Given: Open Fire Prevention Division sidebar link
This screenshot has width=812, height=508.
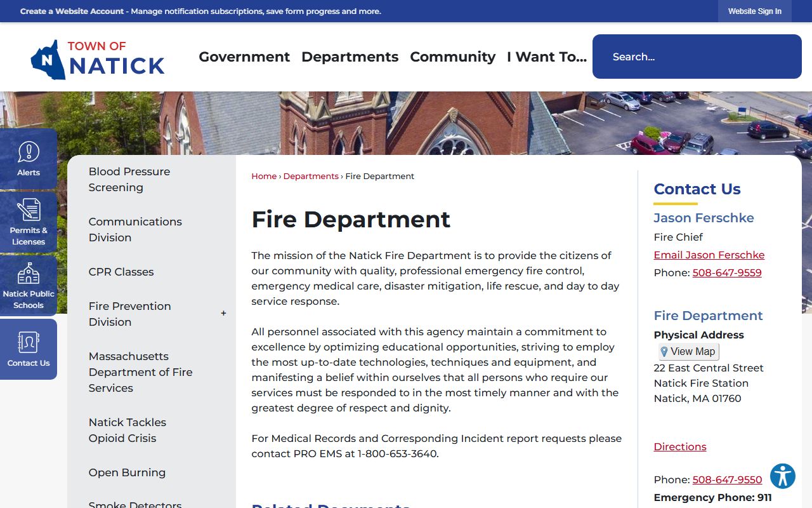Looking at the screenshot, I should tap(130, 314).
